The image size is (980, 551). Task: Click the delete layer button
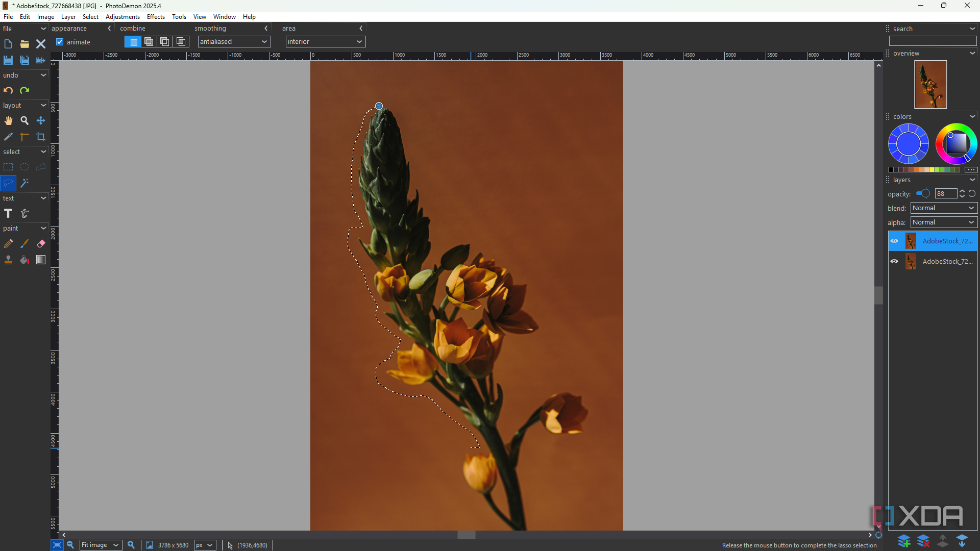point(923,541)
